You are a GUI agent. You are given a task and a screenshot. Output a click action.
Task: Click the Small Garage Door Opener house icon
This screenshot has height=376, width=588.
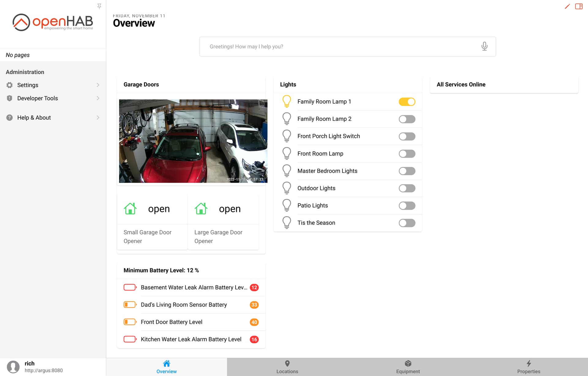(130, 208)
